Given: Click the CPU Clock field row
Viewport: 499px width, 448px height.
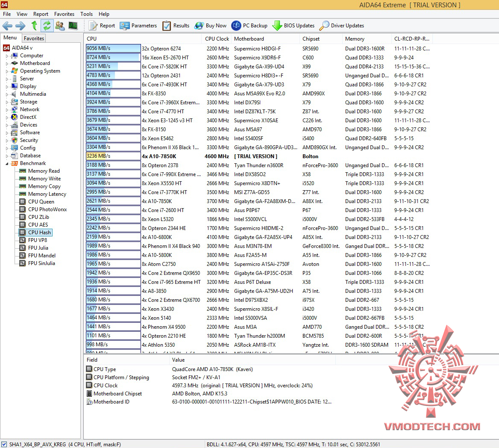Looking at the screenshot, I should 210,386.
